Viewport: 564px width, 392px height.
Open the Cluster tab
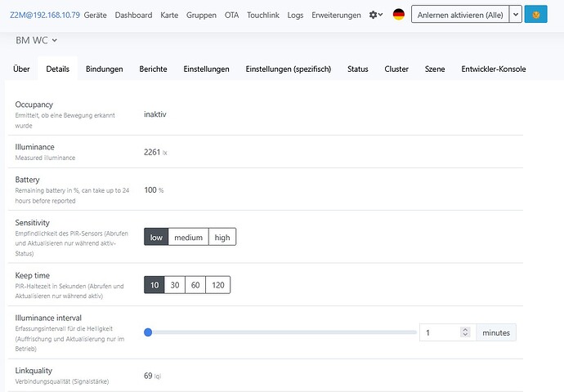[x=396, y=69]
